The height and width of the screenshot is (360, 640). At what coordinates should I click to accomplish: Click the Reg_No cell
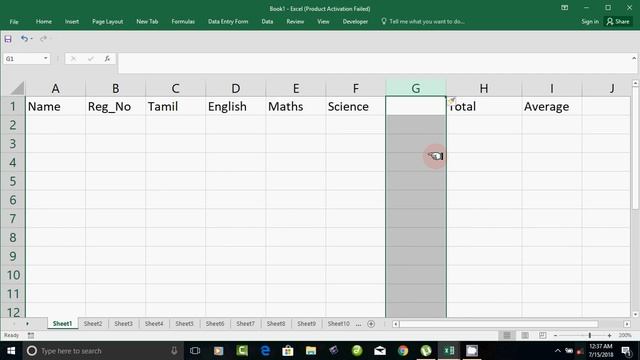116,106
